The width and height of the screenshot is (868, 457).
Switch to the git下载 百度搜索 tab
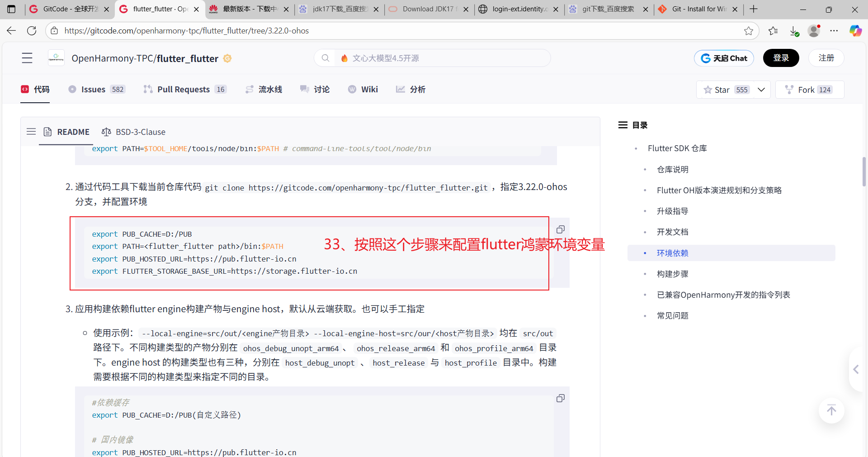609,9
